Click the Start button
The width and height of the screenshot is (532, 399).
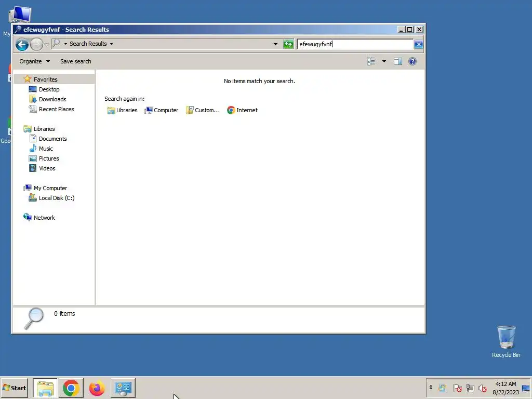tap(14, 388)
